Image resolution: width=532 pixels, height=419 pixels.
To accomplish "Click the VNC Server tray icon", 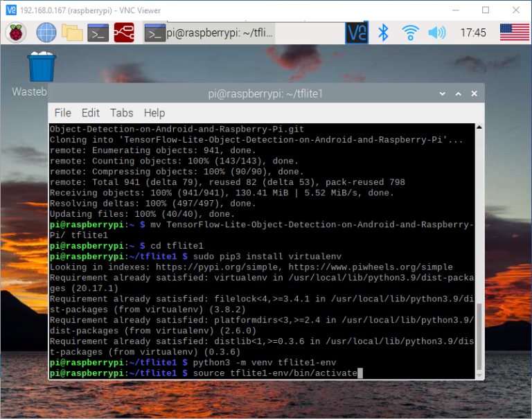I will (357, 33).
